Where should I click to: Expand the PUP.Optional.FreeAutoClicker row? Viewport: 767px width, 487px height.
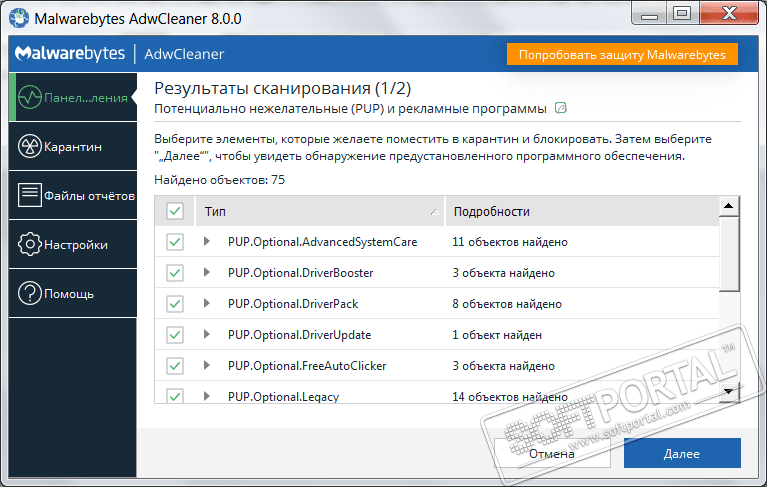pos(207,365)
